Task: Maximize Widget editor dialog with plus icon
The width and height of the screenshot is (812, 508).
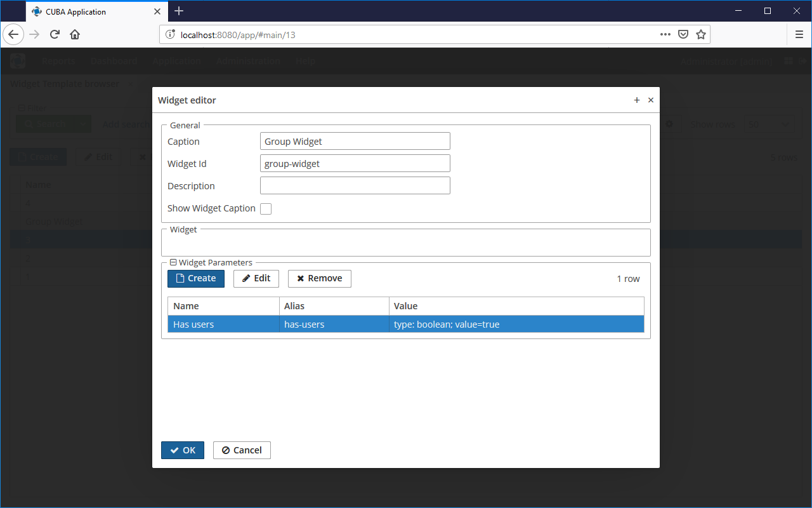Action: (637, 100)
